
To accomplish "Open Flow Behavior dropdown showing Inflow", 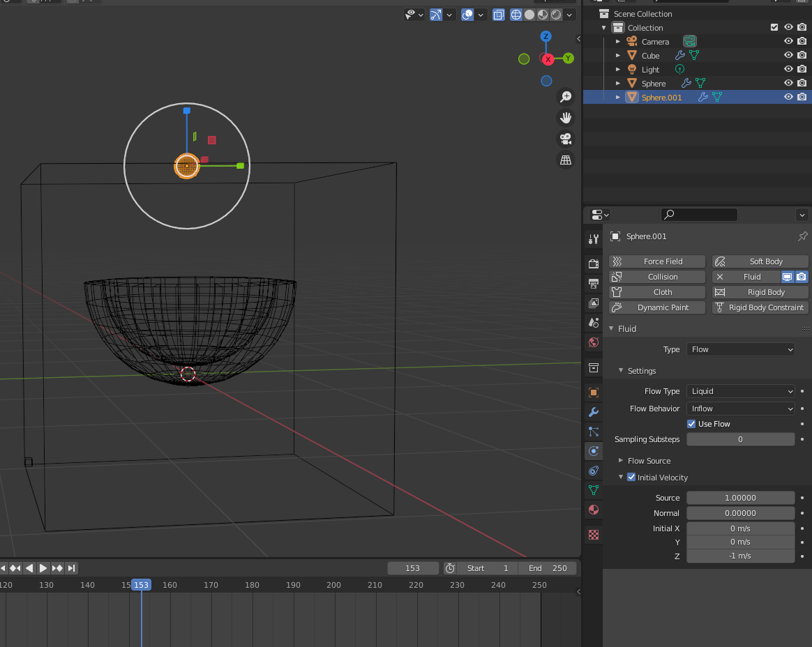I will tap(740, 409).
